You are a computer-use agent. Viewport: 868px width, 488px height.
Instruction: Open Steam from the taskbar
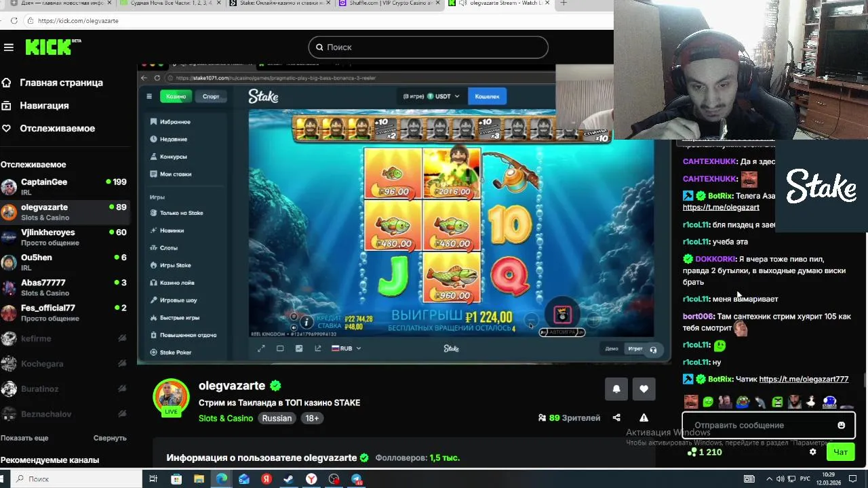(288, 479)
